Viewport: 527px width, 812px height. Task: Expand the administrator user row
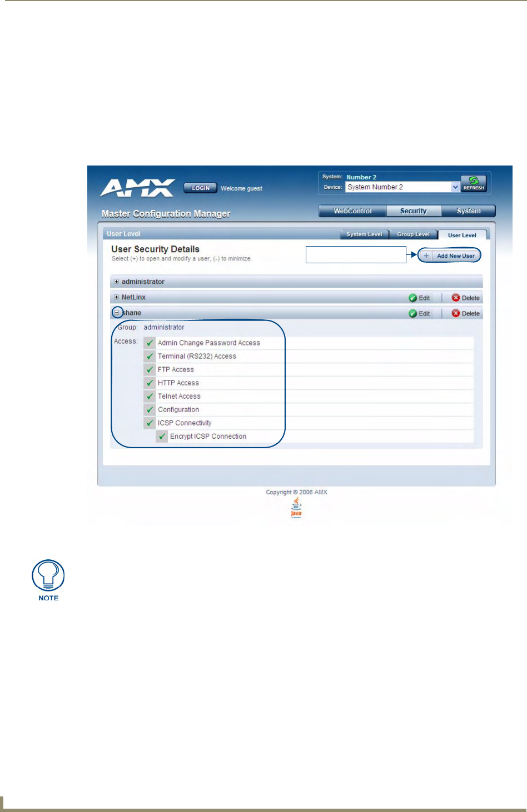tap(117, 282)
